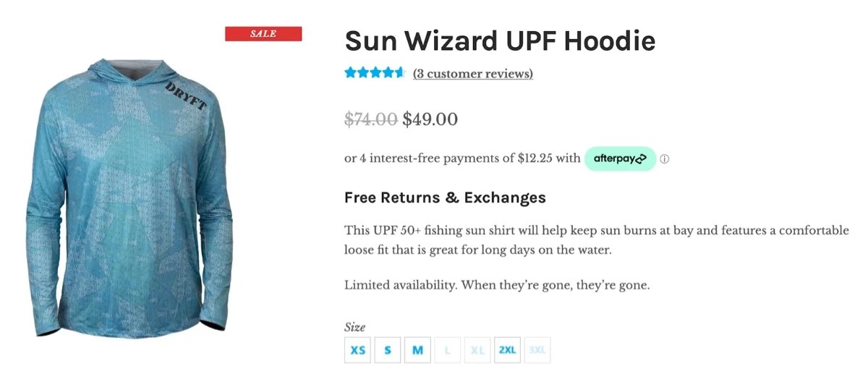Click the $49.00 sale price
This screenshot has height=369, width=868.
tap(430, 119)
